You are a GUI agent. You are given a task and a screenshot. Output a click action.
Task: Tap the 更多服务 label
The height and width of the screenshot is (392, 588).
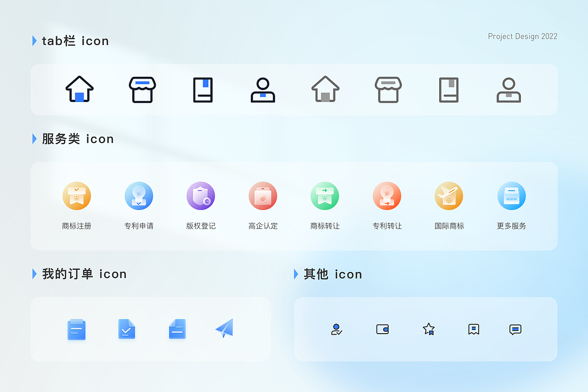pyautogui.click(x=511, y=226)
